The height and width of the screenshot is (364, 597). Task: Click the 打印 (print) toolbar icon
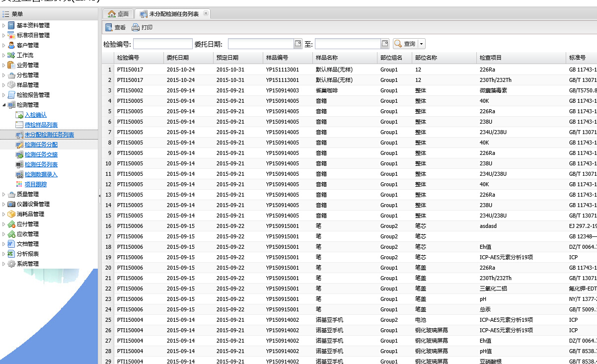pos(136,28)
